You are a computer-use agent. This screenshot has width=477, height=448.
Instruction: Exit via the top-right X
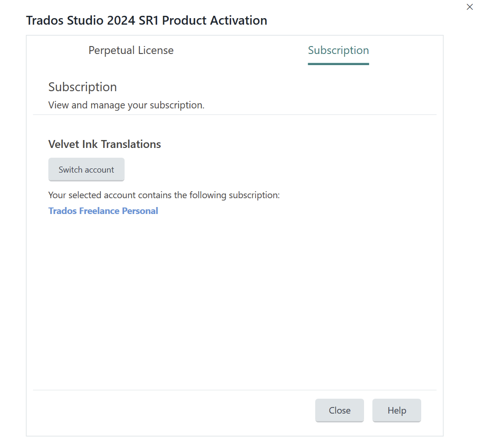point(470,7)
